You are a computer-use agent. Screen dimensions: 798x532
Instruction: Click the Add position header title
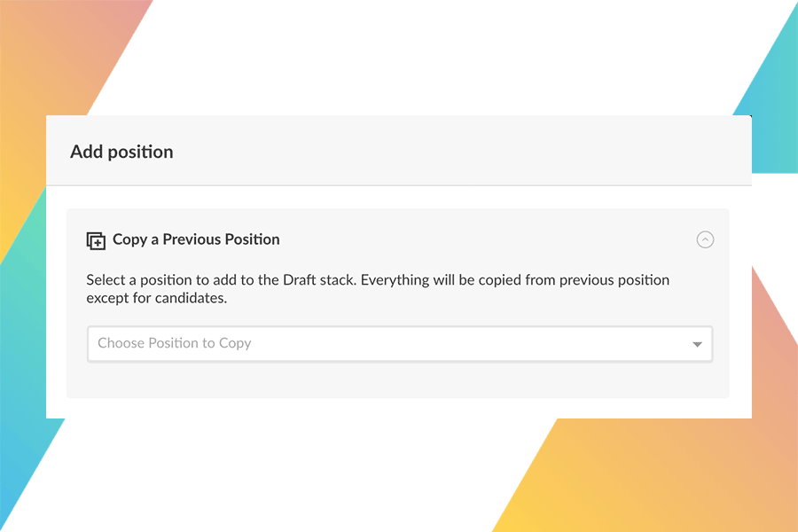[121, 152]
